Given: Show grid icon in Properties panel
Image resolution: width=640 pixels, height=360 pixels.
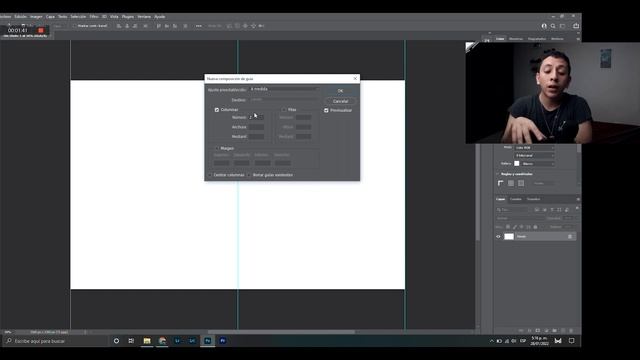Looking at the screenshot, I should click(x=511, y=183).
